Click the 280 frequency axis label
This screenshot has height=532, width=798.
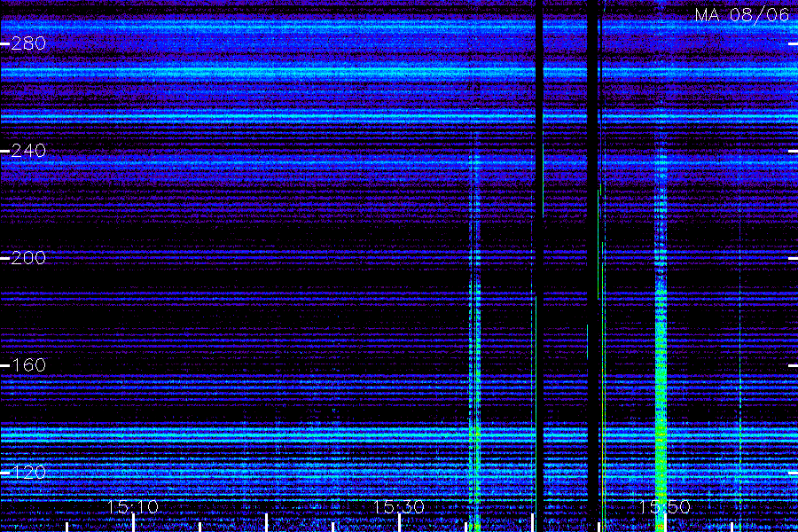click(x=28, y=43)
